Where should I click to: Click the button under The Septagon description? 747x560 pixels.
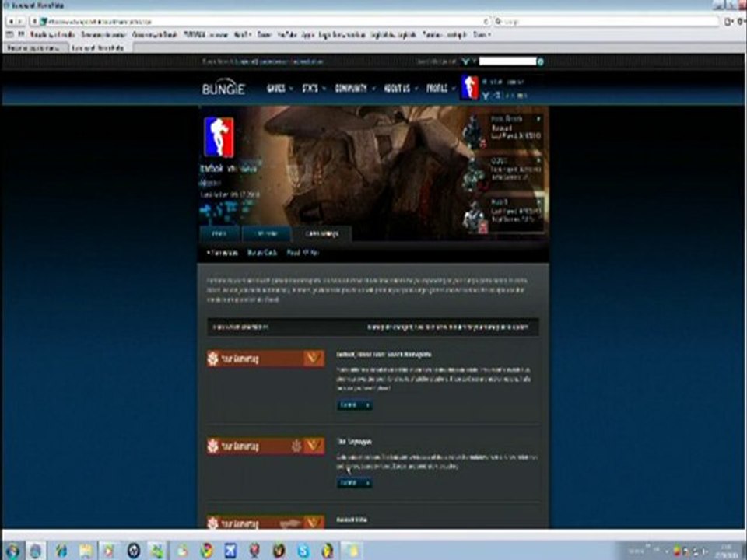click(355, 483)
